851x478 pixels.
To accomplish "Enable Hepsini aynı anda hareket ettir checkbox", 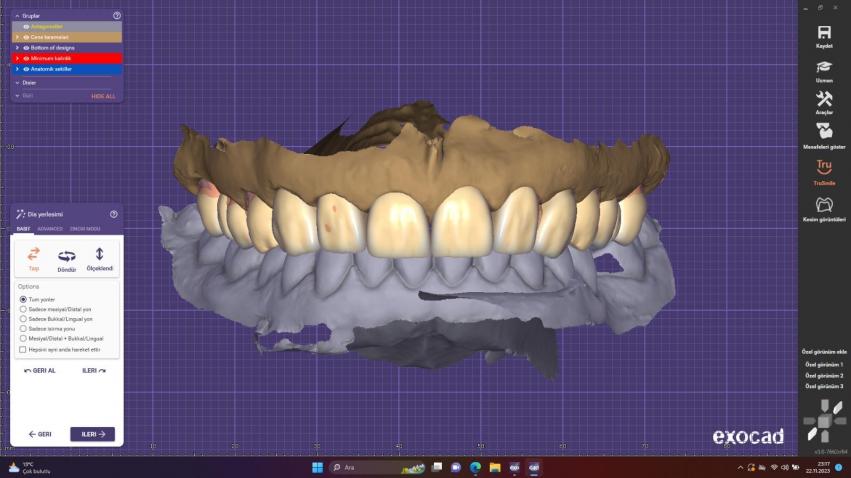I will 23,349.
